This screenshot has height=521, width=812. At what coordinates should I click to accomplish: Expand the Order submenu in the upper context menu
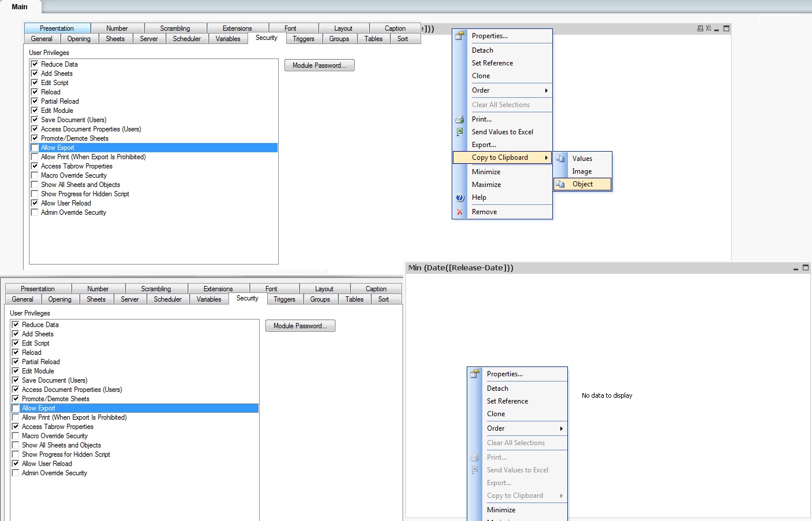coord(502,90)
